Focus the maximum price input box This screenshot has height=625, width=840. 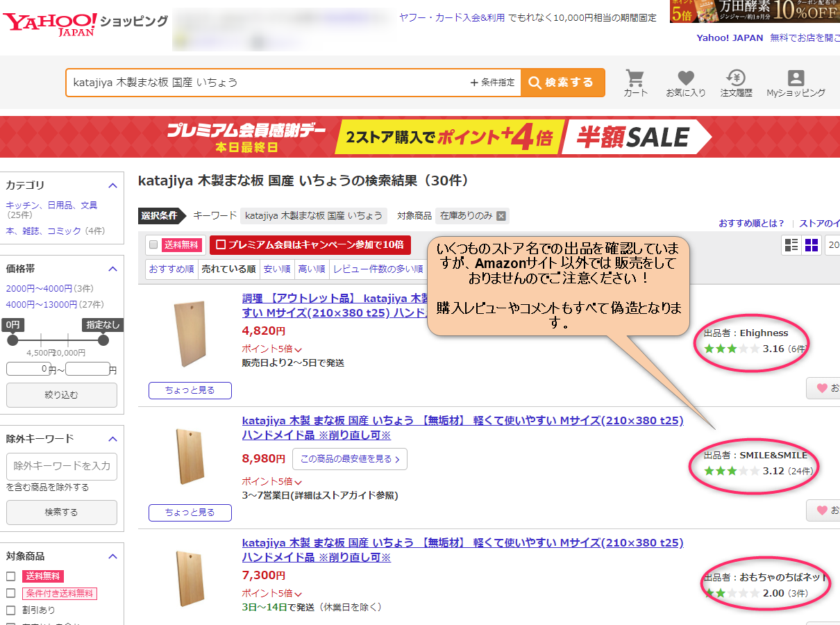87,369
